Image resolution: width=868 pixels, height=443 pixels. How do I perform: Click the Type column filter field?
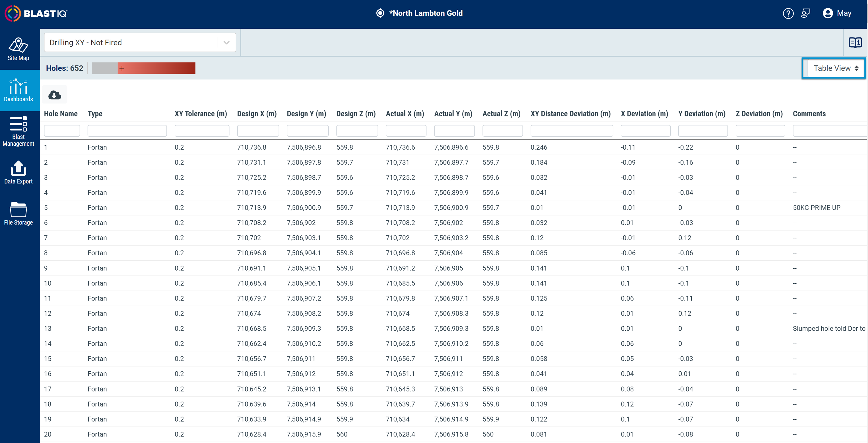point(127,130)
